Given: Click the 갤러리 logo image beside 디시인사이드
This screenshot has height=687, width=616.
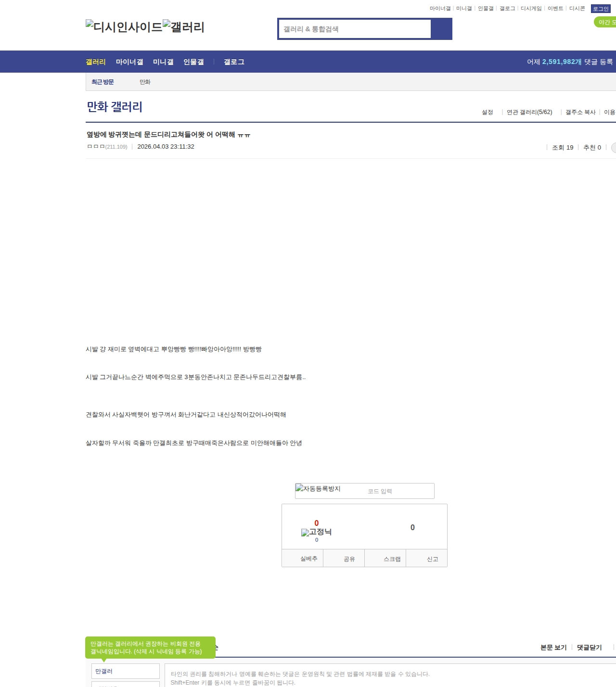Looking at the screenshot, I should [x=183, y=26].
